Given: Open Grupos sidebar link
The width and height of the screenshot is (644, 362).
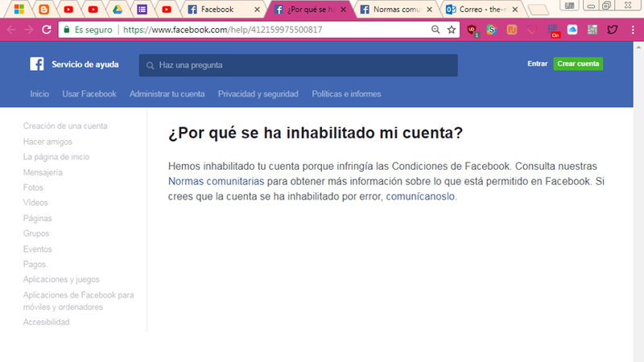Looking at the screenshot, I should click(x=36, y=233).
